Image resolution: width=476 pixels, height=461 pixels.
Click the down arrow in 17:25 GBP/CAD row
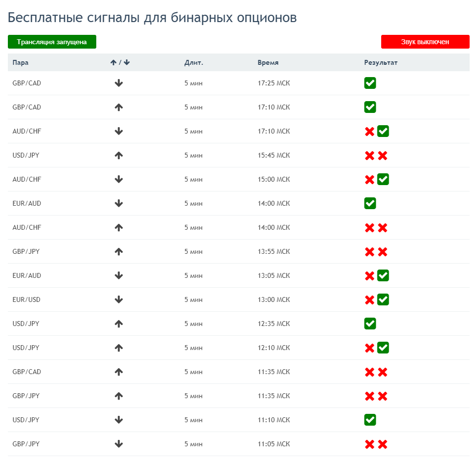coord(119,83)
